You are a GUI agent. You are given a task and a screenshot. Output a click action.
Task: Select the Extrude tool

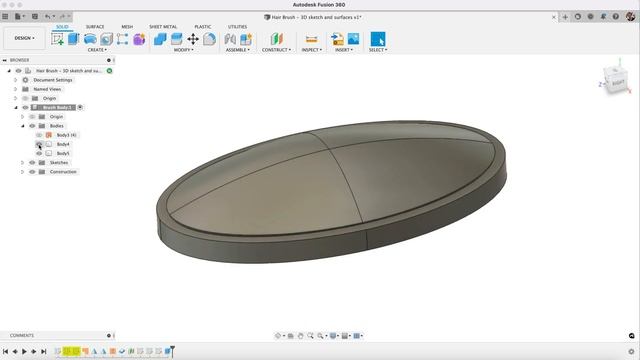click(73, 39)
